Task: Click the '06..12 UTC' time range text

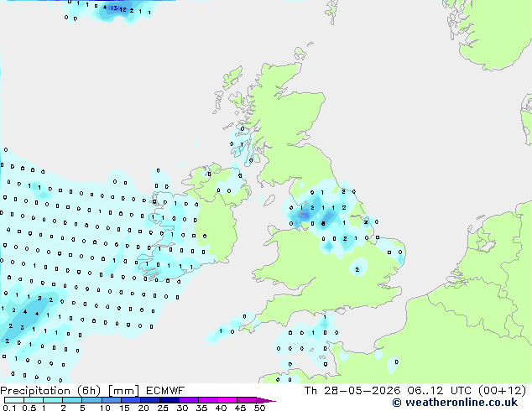Action: coord(440,391)
